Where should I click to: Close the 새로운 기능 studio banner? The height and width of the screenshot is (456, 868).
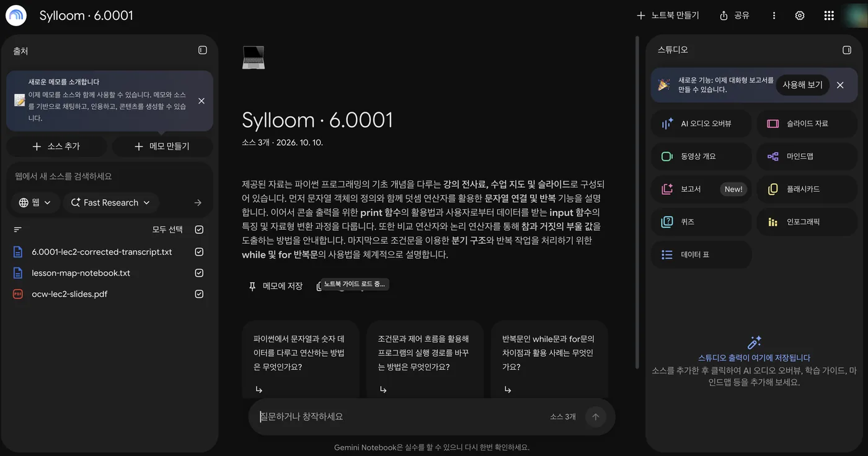tap(840, 85)
